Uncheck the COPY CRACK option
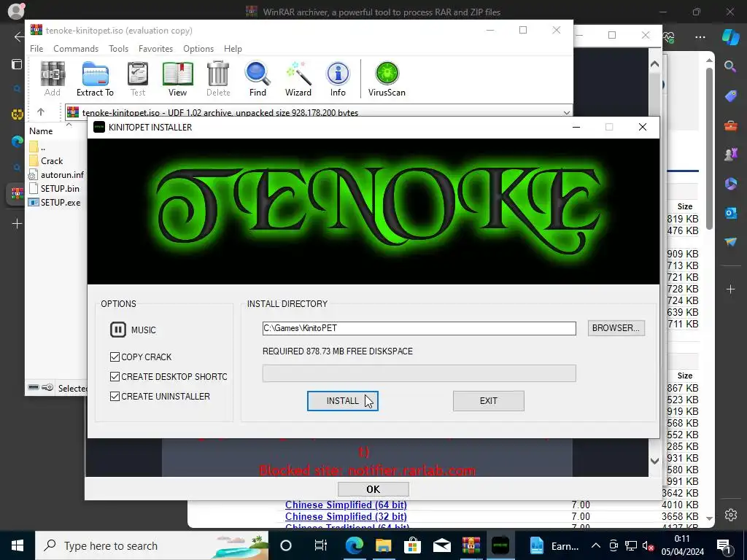747x560 pixels. click(x=115, y=357)
